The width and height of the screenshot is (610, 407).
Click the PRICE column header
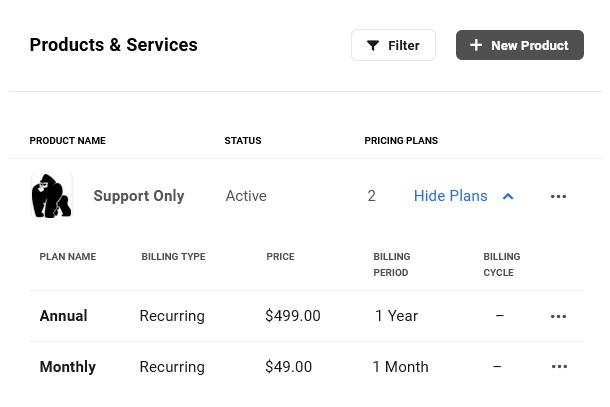280,256
